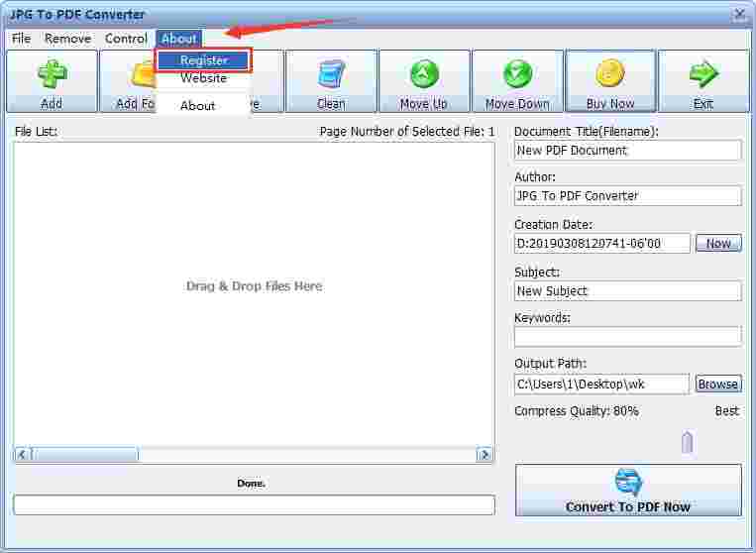Close the JPG To PDF Converter window
The height and width of the screenshot is (553, 756).
pos(739,15)
